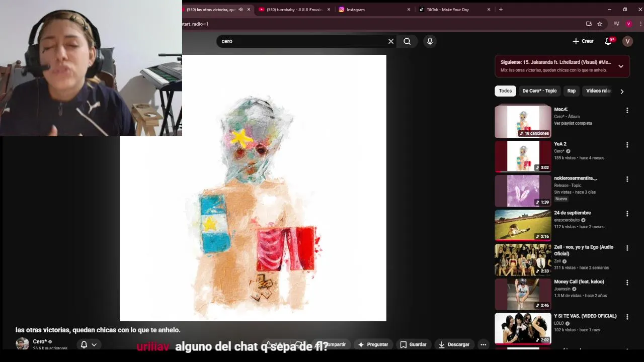Click the 'las otras victorias' video title

pos(98,330)
